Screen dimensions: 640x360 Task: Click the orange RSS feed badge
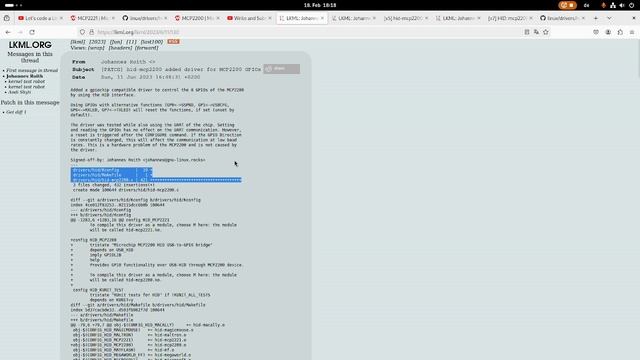[x=173, y=42]
